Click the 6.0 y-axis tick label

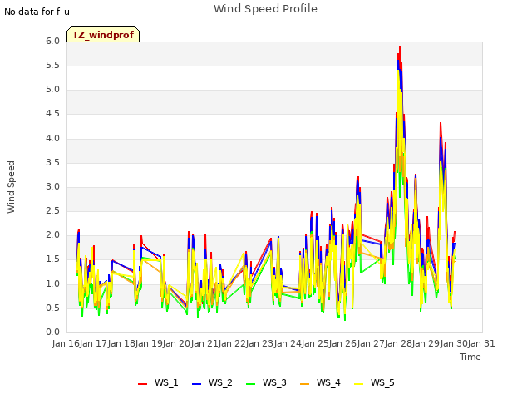click(53, 41)
